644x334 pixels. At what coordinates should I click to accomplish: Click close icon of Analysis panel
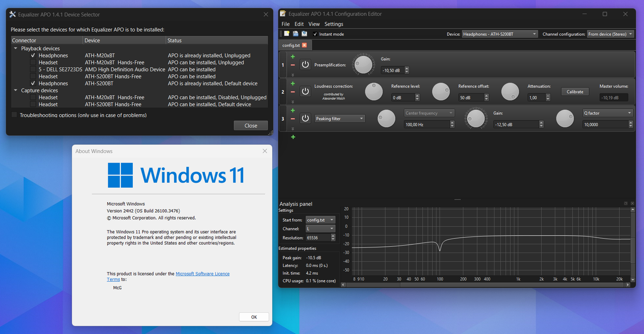coord(632,203)
